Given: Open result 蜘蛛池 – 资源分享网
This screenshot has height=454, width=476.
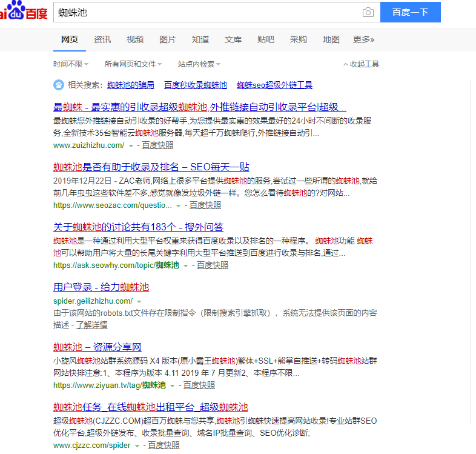Looking at the screenshot, I should 98,347.
